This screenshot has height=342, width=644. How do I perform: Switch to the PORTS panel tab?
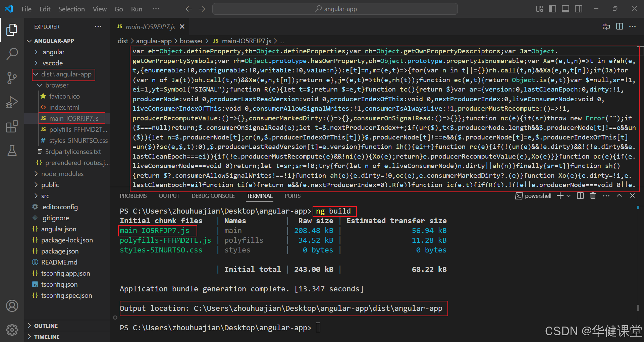pyautogui.click(x=292, y=196)
